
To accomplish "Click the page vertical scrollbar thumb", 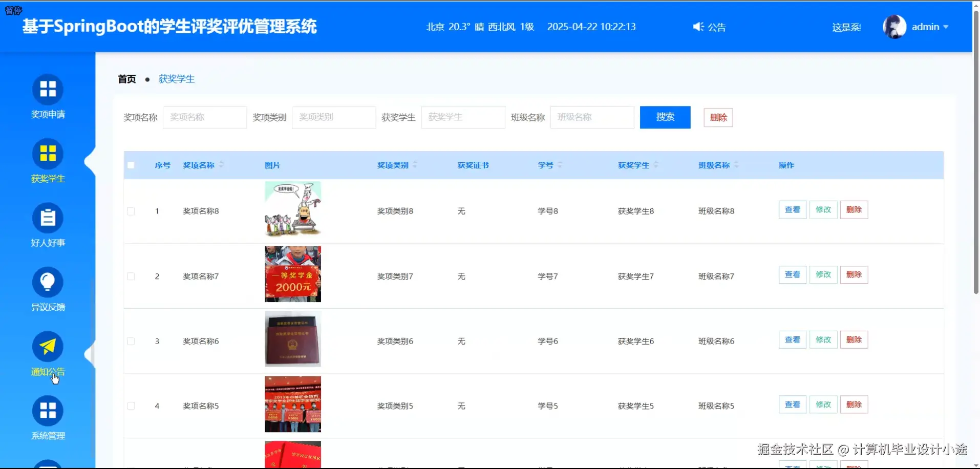I will (x=976, y=151).
